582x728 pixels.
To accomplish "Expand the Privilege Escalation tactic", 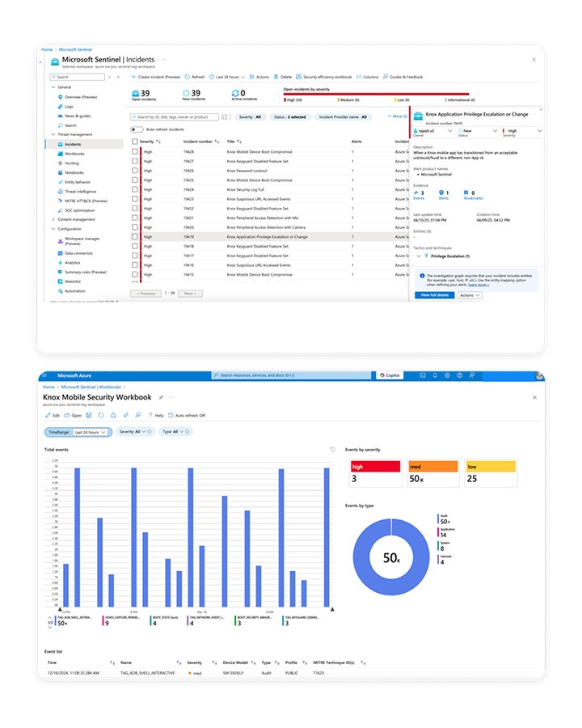I will pyautogui.click(x=419, y=256).
